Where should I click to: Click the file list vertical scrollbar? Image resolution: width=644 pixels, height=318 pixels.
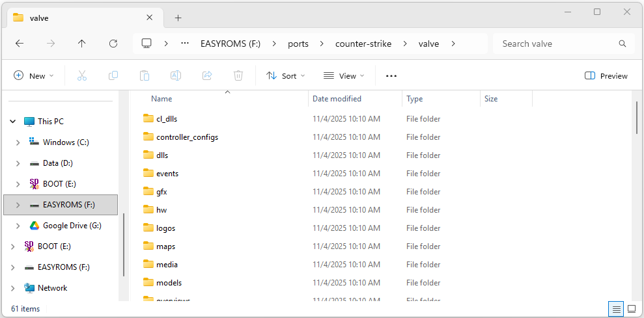point(637,117)
